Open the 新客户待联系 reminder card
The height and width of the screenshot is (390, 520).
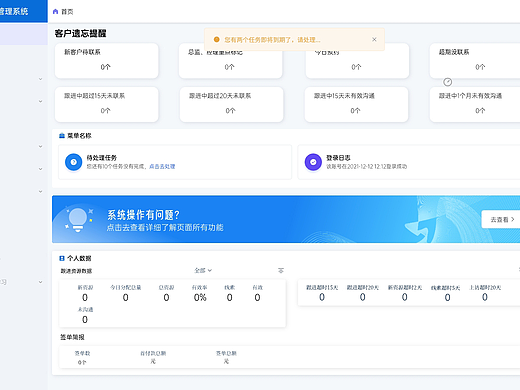[x=107, y=61]
